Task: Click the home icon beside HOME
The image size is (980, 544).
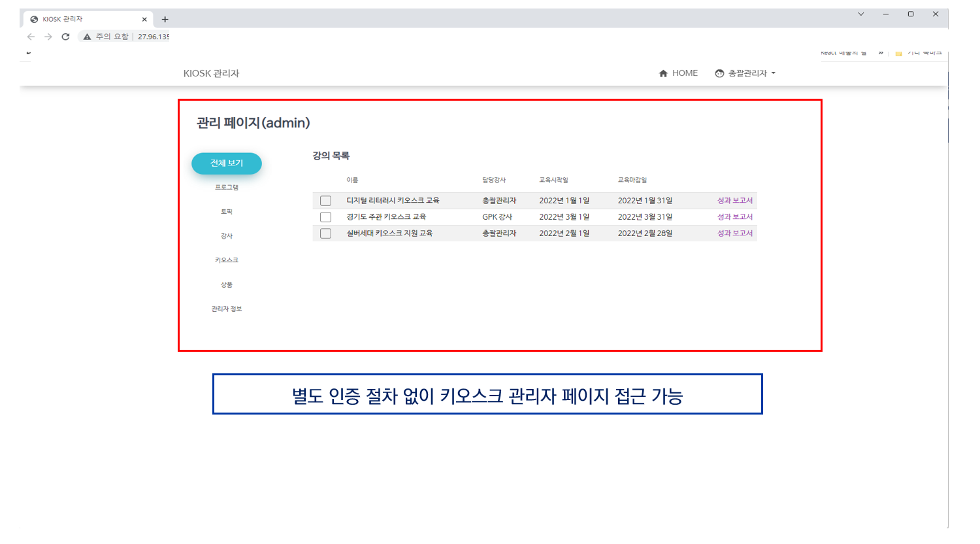Action: [x=663, y=73]
